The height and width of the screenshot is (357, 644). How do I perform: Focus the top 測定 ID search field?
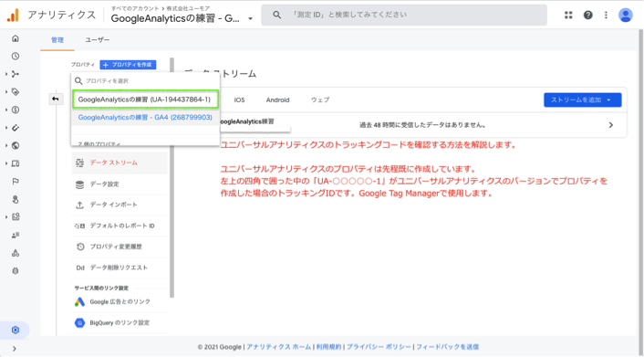[404, 15]
